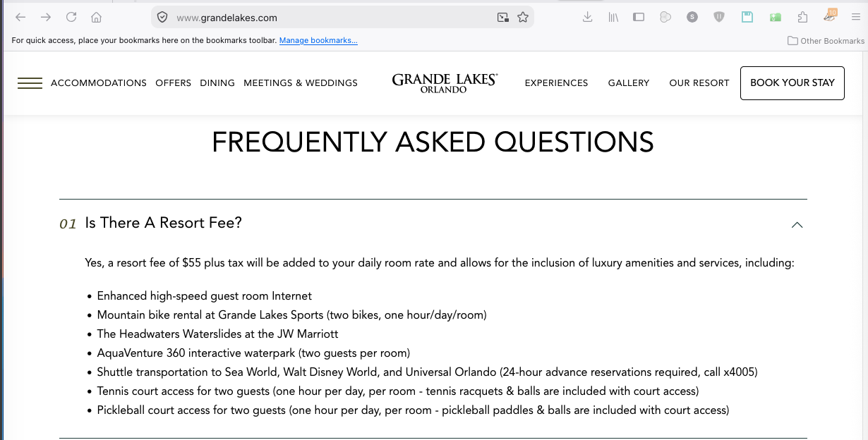Open the Offers menu item
Screen dimensions: 868x440
point(174,83)
